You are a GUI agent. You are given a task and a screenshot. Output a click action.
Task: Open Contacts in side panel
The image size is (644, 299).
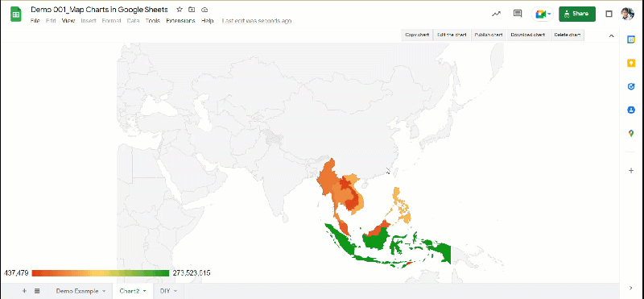(x=631, y=110)
